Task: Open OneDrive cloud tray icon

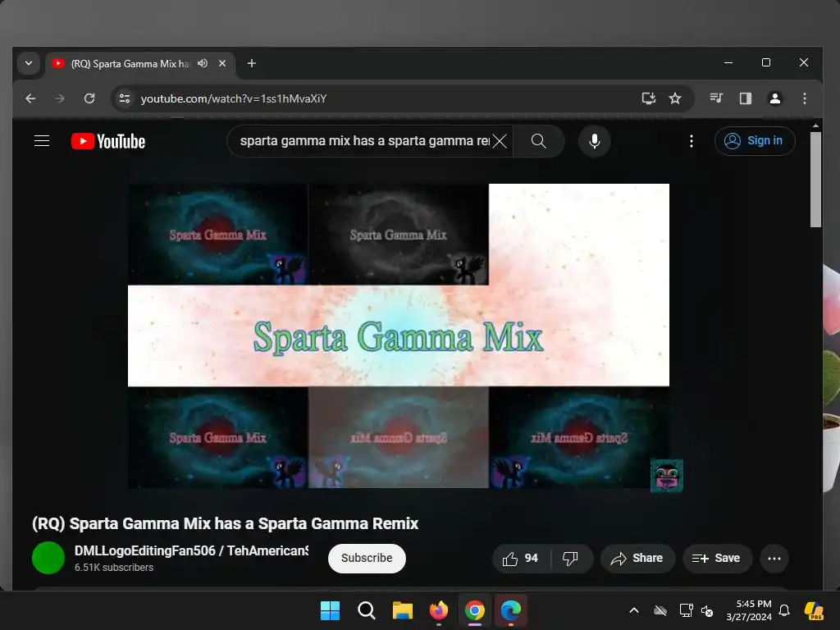Action: click(x=660, y=610)
